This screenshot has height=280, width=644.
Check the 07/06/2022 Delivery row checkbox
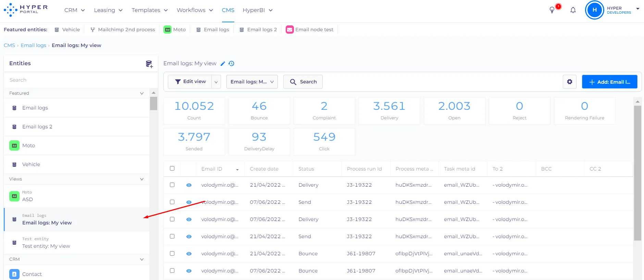172,219
